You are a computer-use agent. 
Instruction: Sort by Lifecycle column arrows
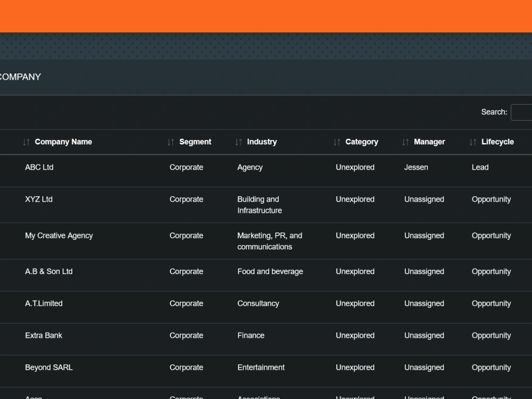[472, 142]
